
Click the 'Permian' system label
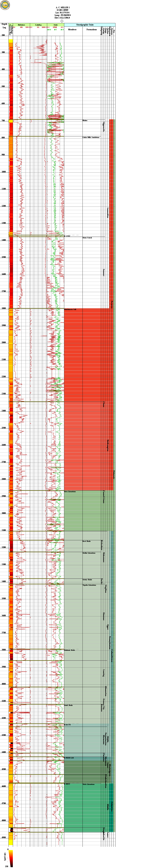(112, 304)
